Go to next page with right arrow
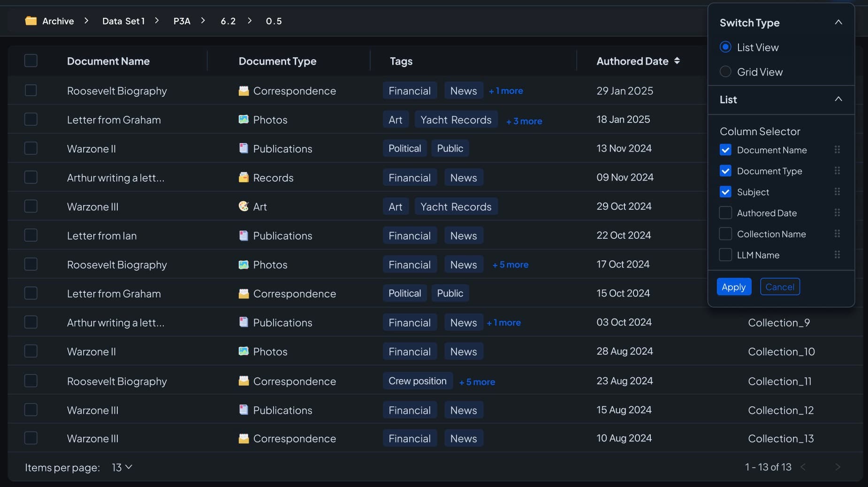The height and width of the screenshot is (487, 868). 838,467
